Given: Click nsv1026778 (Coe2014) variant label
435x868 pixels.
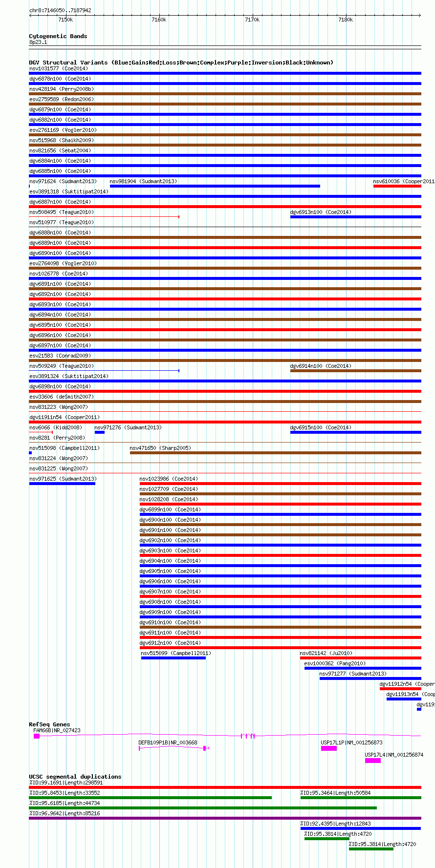Looking at the screenshot, I should click(59, 274).
